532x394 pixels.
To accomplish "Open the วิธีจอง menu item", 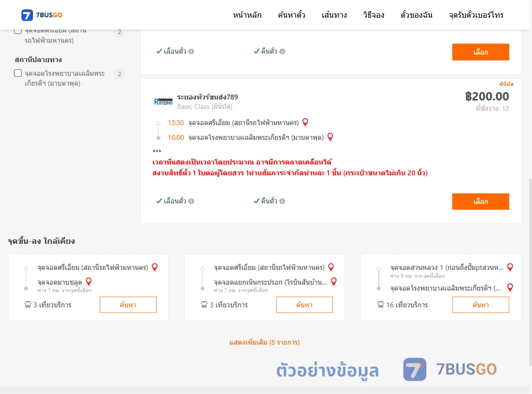I will pyautogui.click(x=373, y=15).
